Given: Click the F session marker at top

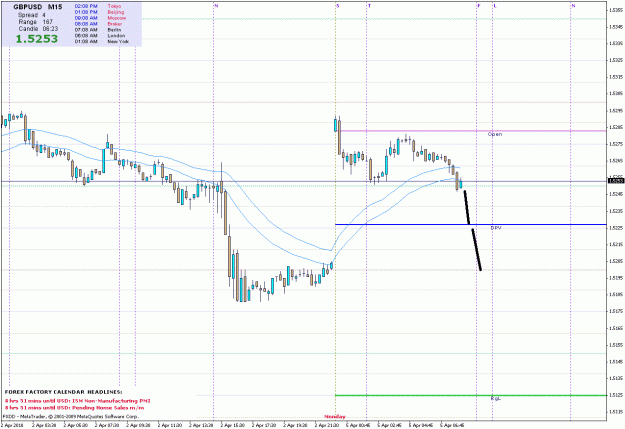Looking at the screenshot, I should [x=479, y=6].
